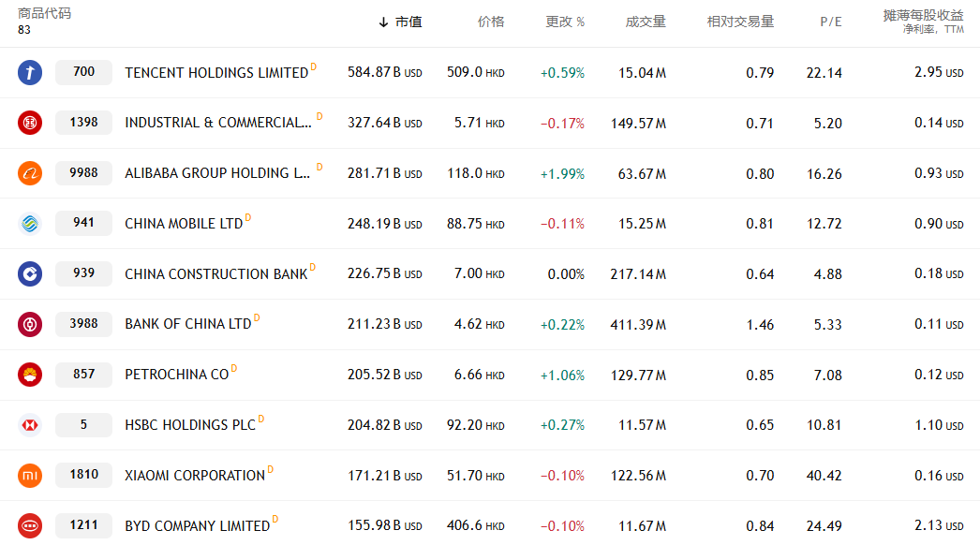Click the PetroChina logo icon
This screenshot has height=545, width=980.
29,375
